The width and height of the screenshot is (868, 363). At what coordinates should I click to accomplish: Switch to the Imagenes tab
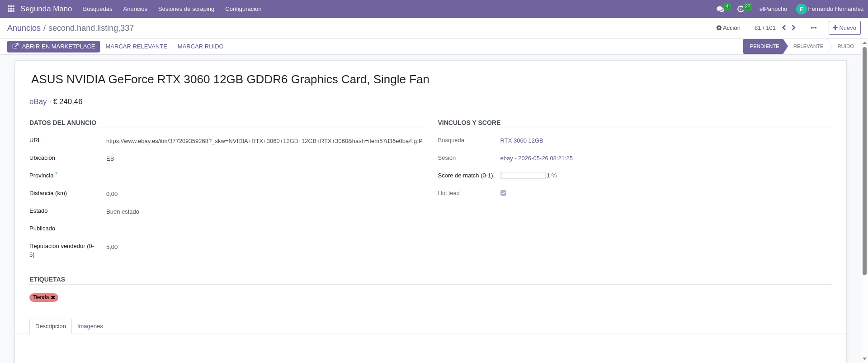(x=90, y=326)
